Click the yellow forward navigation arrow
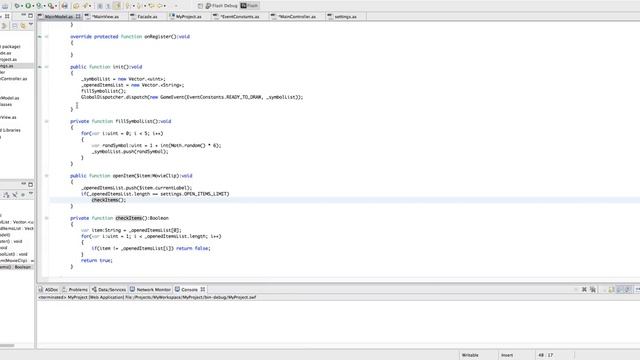The image size is (640, 360). tap(160, 6)
